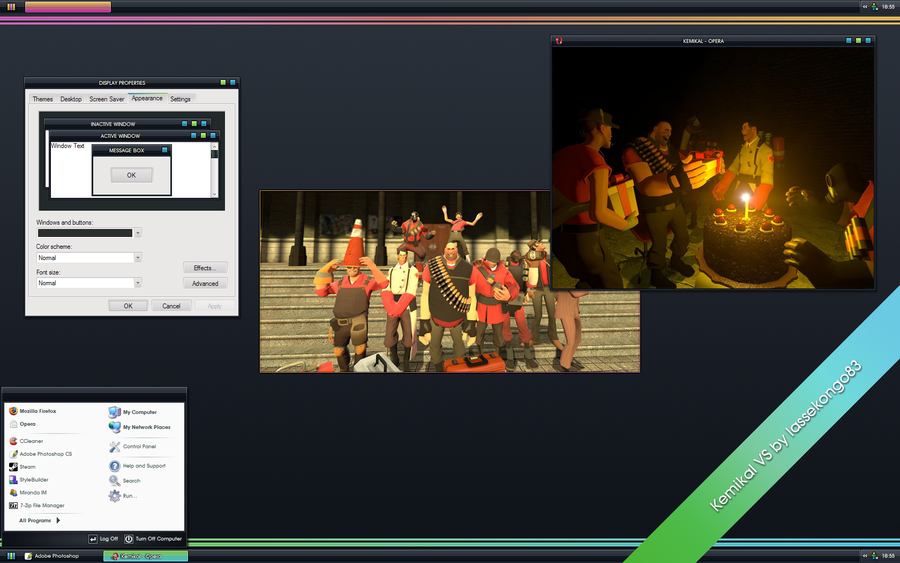Viewport: 900px width, 563px height.
Task: Switch to the Themes tab
Action: 42,99
